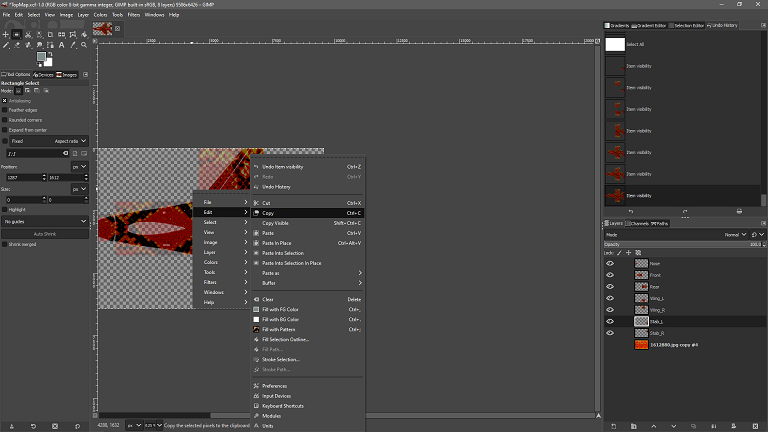Image resolution: width=768 pixels, height=432 pixels.
Task: Enable the Feather edges checkbox
Action: (x=5, y=110)
